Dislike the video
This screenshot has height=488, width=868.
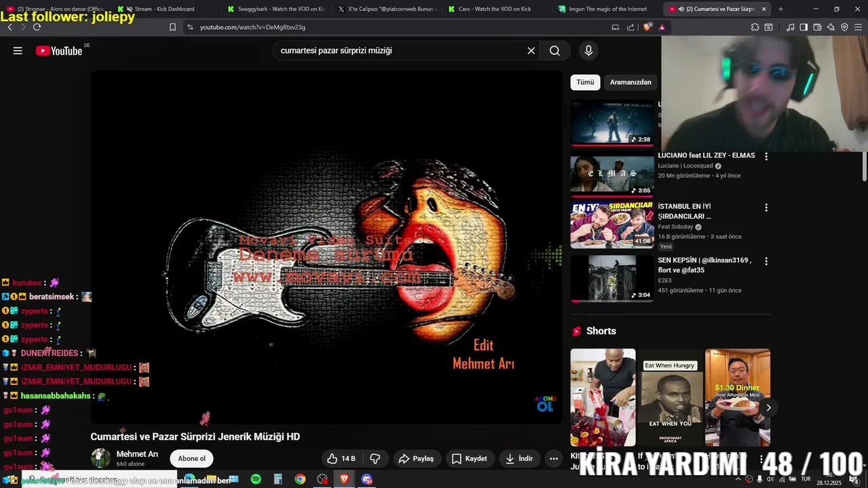click(375, 459)
